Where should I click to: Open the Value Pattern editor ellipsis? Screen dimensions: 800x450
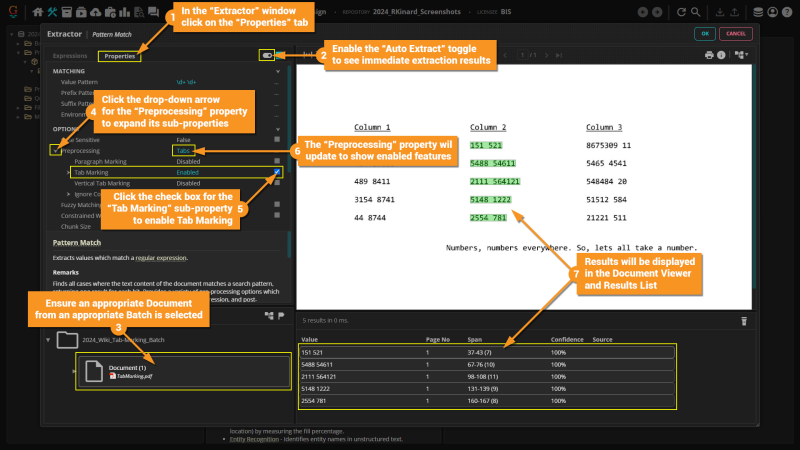click(277, 82)
